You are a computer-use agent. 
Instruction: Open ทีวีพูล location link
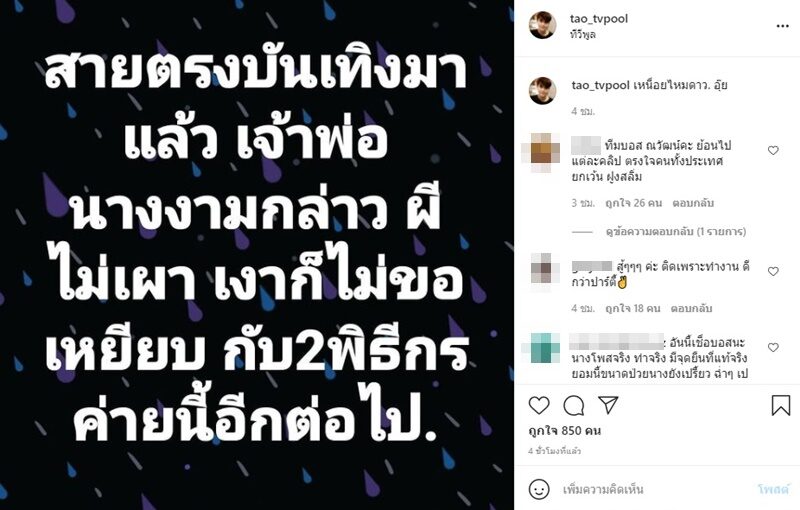(x=583, y=35)
